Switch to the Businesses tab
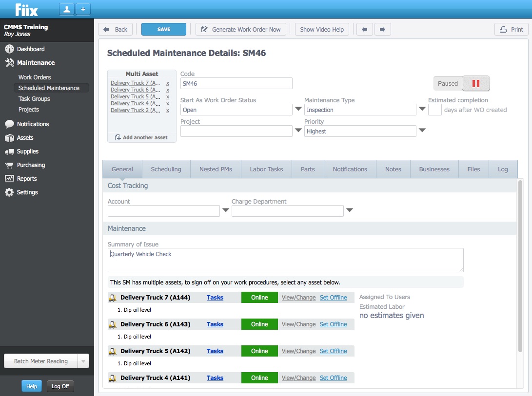 click(434, 169)
